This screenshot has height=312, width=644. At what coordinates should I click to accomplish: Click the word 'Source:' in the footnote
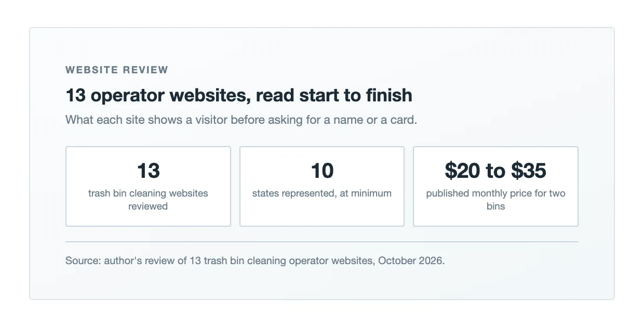[x=83, y=261]
